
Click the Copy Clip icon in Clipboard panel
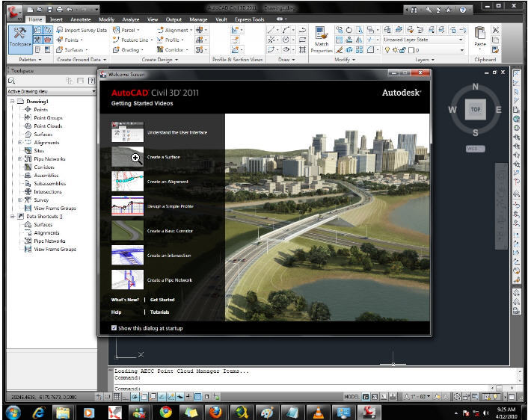tap(496, 40)
